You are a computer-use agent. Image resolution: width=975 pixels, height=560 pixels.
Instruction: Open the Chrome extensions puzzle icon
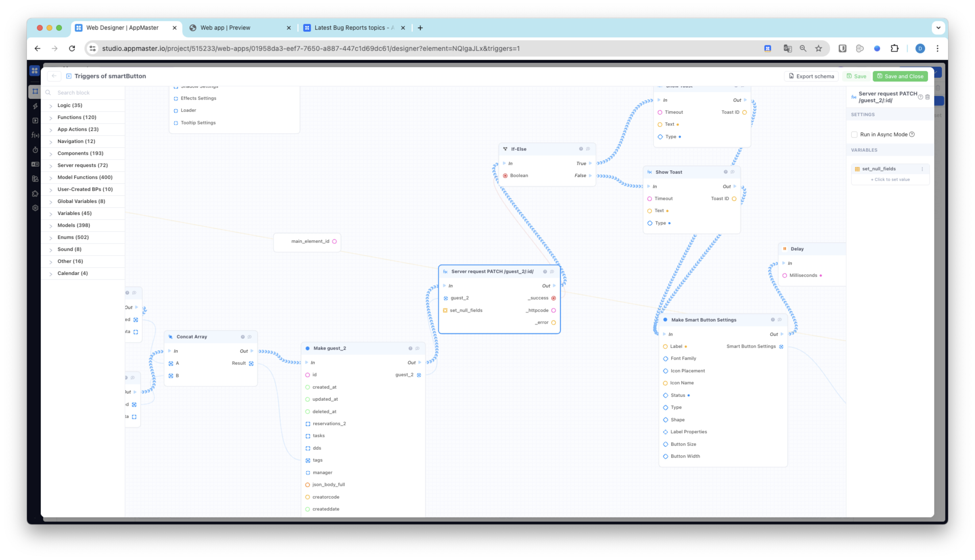[x=895, y=48]
